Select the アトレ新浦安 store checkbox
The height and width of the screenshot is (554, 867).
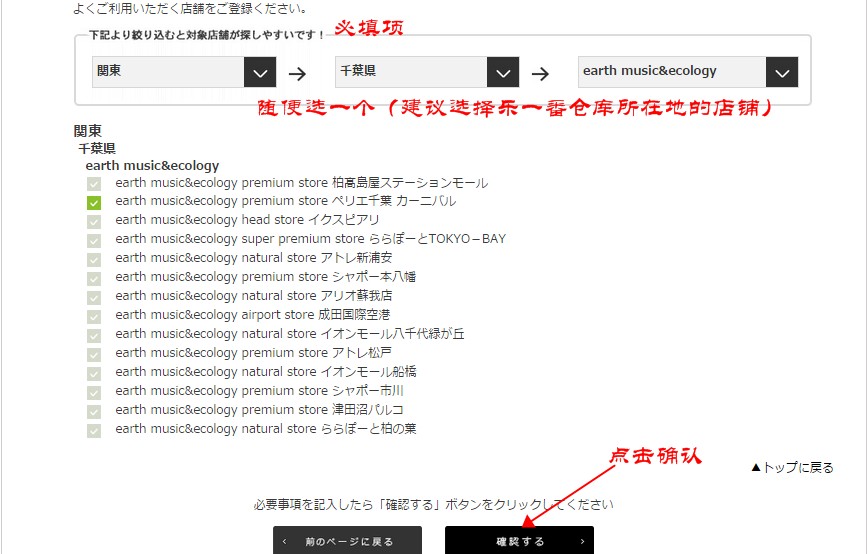point(94,259)
